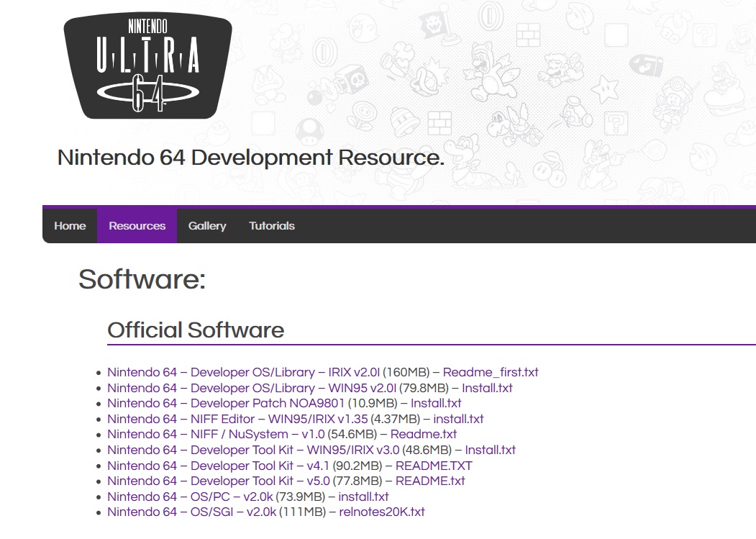Image resolution: width=756 pixels, height=539 pixels.
Task: Download Developer OS/Library IRIX v2.0I
Action: 243,373
